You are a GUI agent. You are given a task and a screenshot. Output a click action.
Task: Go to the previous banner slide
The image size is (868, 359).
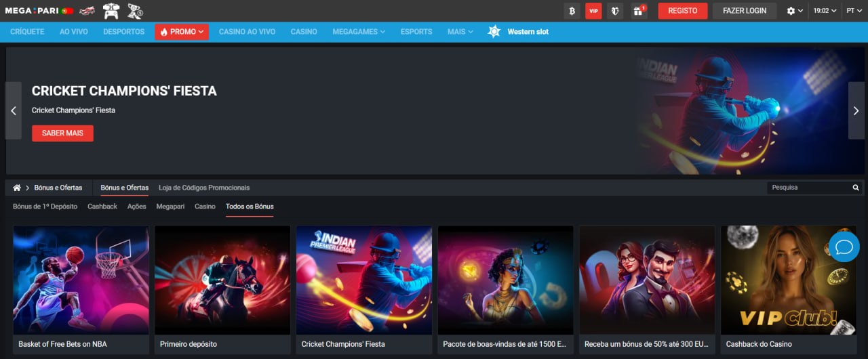tap(14, 111)
